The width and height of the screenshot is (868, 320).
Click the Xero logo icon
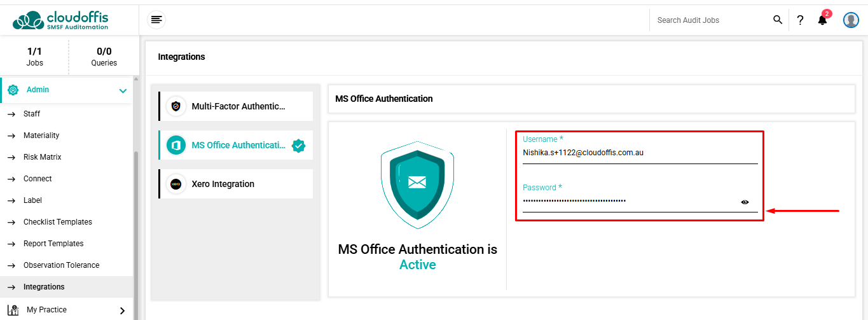pos(176,184)
